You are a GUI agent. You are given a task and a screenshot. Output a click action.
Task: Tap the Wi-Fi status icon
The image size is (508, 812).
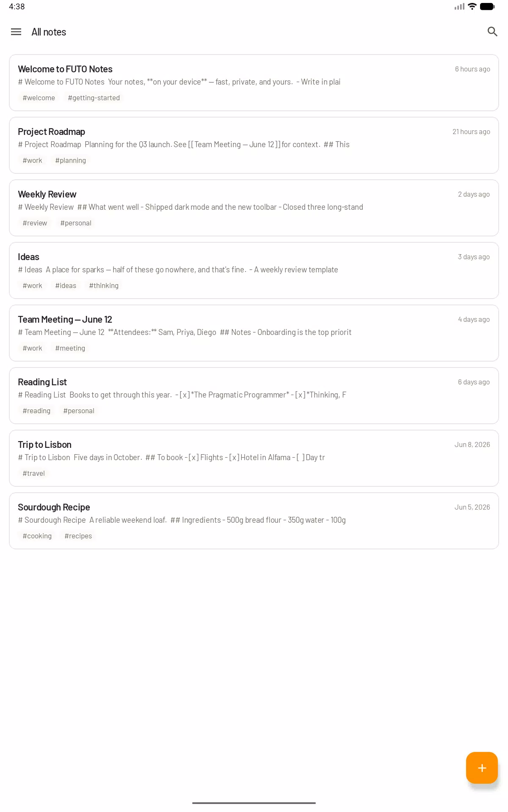click(472, 6)
